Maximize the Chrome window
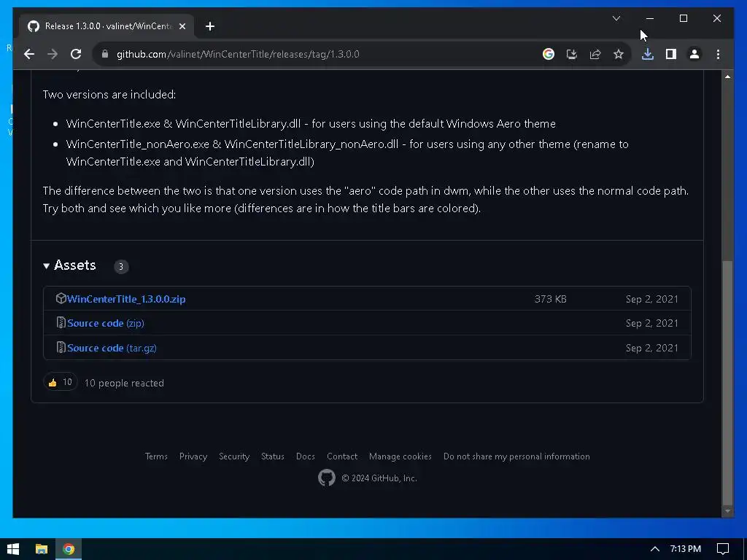Image resolution: width=747 pixels, height=560 pixels. coord(683,18)
